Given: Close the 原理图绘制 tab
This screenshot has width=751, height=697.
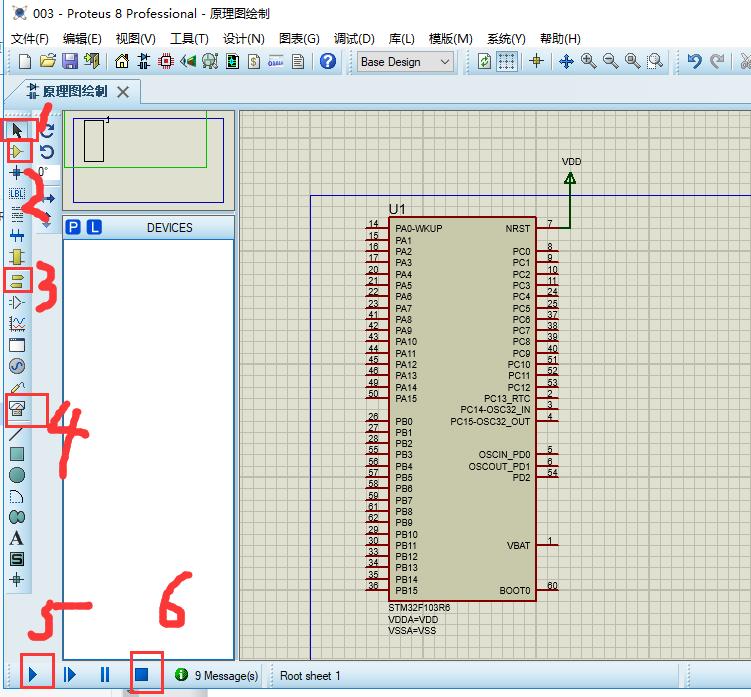Looking at the screenshot, I should (123, 91).
